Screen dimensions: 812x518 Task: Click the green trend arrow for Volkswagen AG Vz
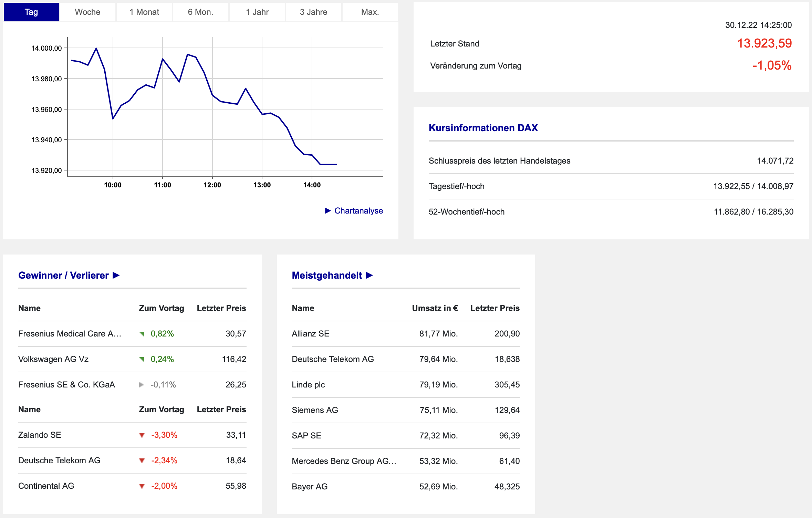point(142,359)
